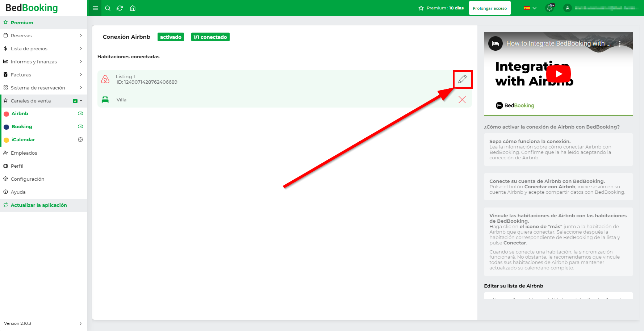This screenshot has width=644, height=331.
Task: Click the Prolongar acceso button
Action: click(x=490, y=8)
